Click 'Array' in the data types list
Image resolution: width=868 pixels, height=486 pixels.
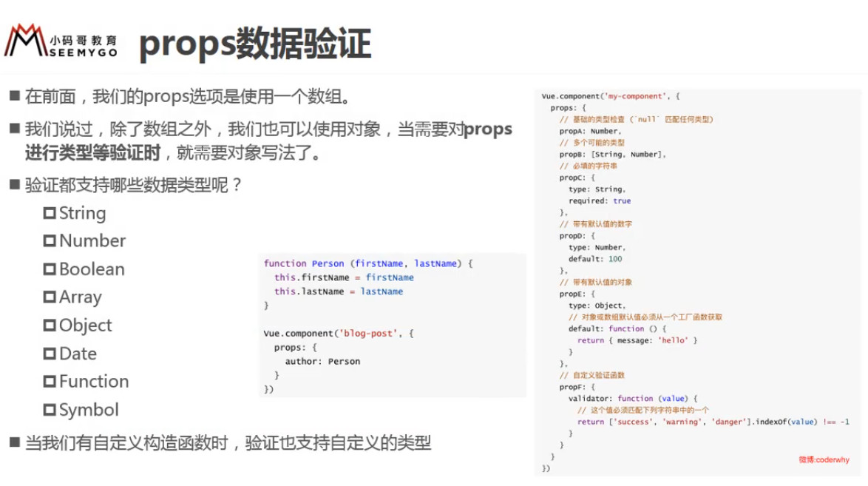(x=81, y=297)
